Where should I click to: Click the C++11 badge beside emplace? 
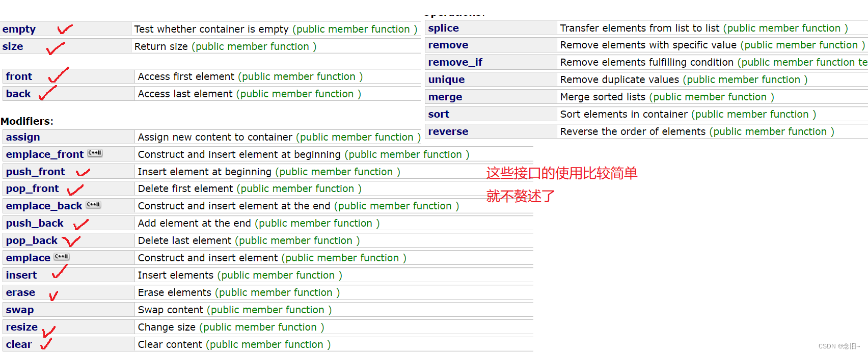(62, 257)
